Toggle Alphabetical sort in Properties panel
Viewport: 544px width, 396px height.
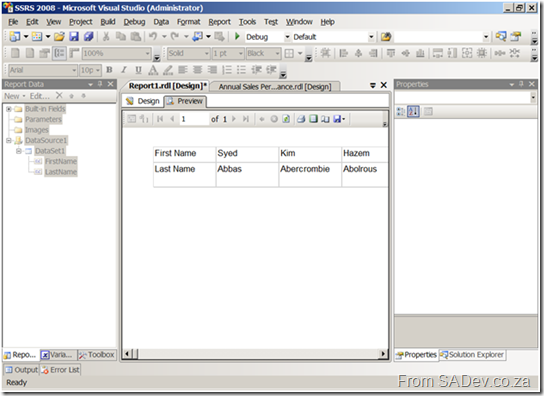[413, 111]
